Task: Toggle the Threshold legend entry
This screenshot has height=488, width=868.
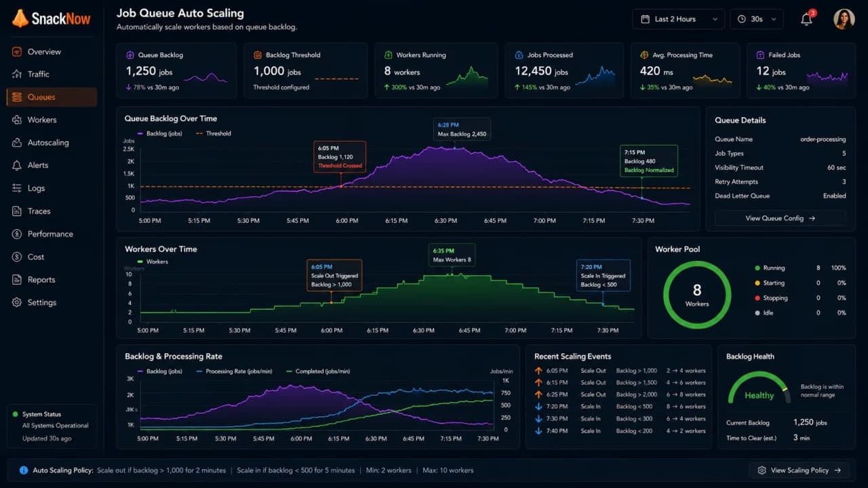Action: tap(214, 134)
